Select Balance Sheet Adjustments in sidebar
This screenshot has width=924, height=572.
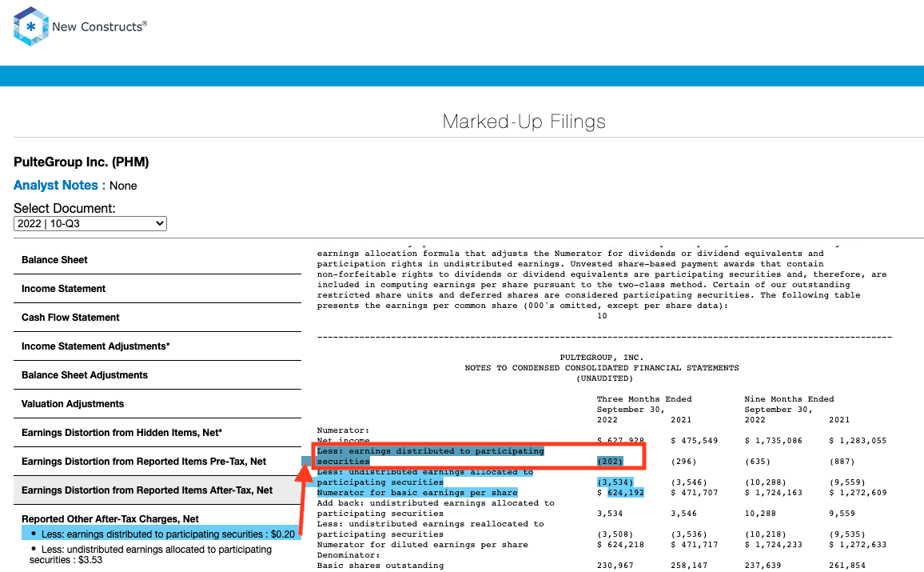click(157, 375)
